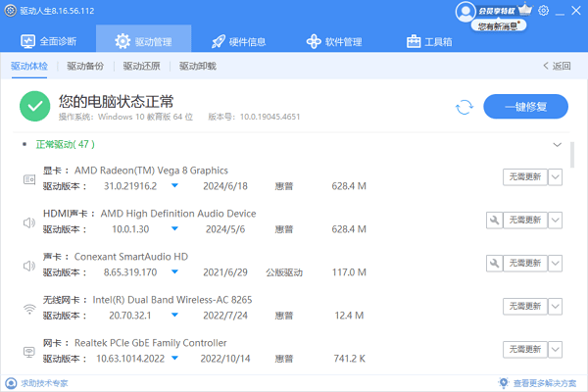Click the Conexant sound card speaker icon
Viewport: 588px width, 392px height.
click(29, 266)
